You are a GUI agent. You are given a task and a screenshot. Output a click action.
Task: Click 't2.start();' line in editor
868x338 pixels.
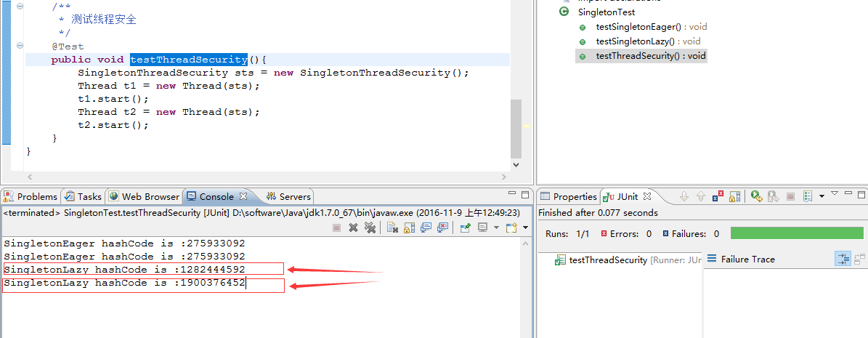113,125
